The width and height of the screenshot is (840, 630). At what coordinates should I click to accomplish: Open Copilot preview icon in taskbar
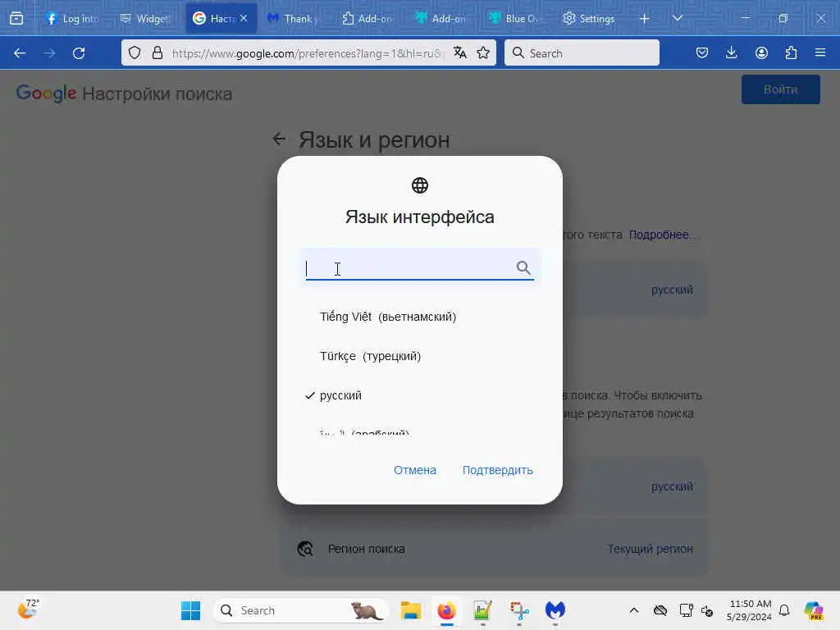coord(814,610)
